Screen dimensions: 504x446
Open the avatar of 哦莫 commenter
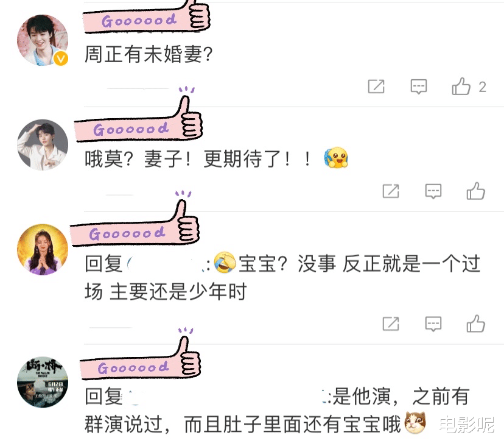pos(43,145)
